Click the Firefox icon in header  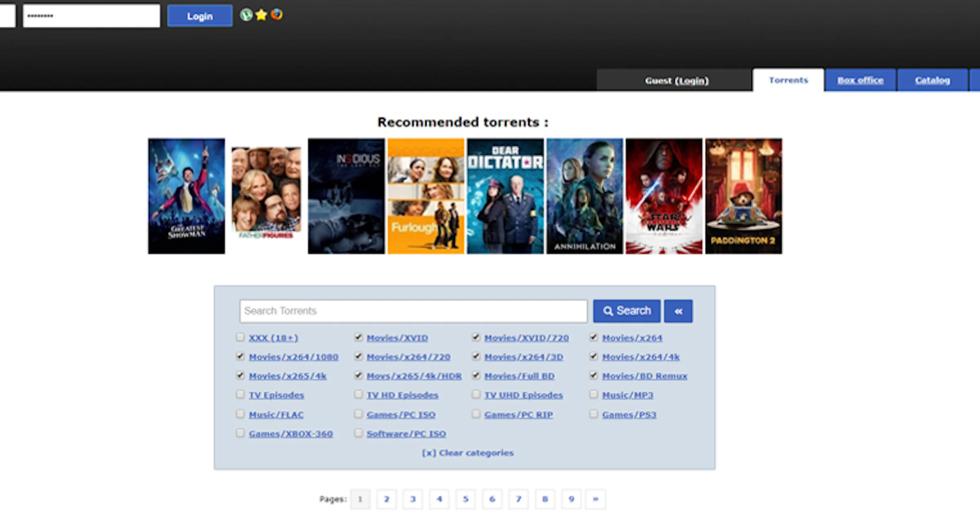pos(277,15)
